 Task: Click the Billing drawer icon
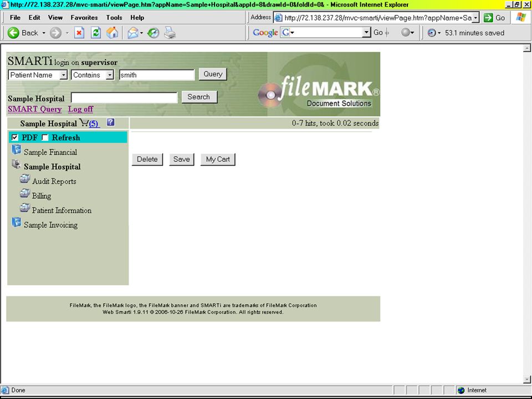25,193
